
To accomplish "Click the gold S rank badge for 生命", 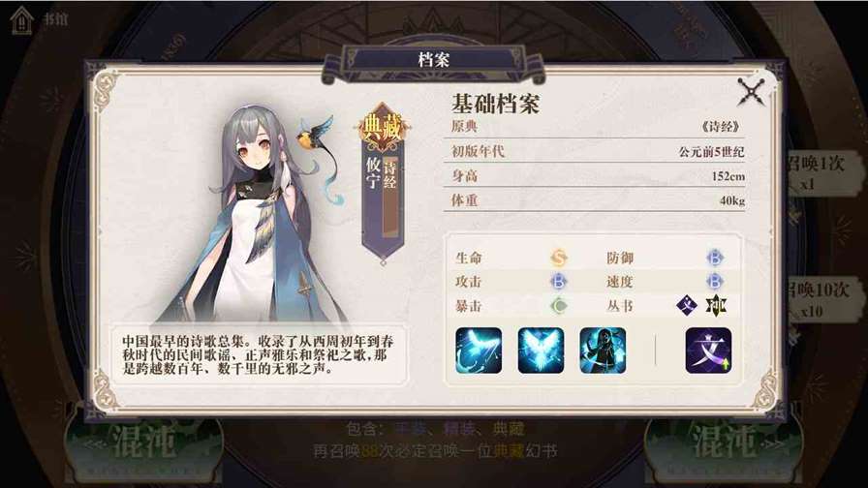I will pyautogui.click(x=559, y=258).
